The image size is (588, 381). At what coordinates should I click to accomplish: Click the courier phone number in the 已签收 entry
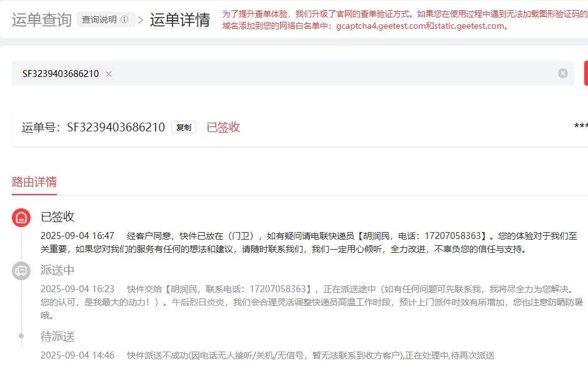(454, 236)
